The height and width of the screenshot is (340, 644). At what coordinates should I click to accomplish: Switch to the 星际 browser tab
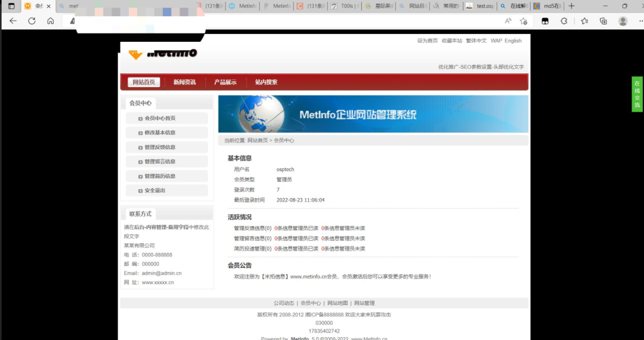tap(379, 6)
